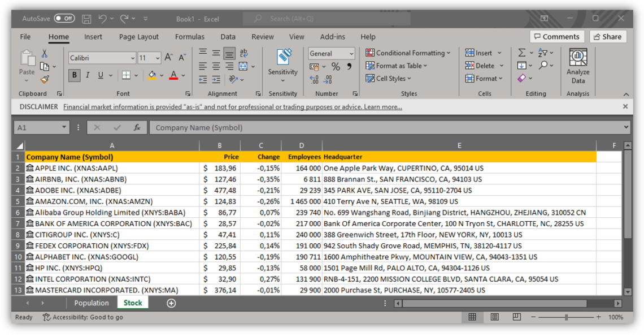Expand the formula bar chevron

(626, 127)
